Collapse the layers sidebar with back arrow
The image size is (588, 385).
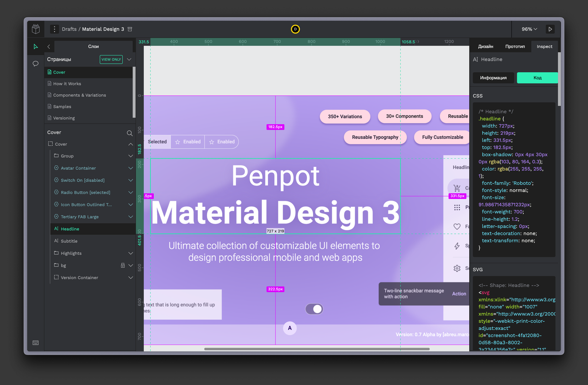[49, 46]
